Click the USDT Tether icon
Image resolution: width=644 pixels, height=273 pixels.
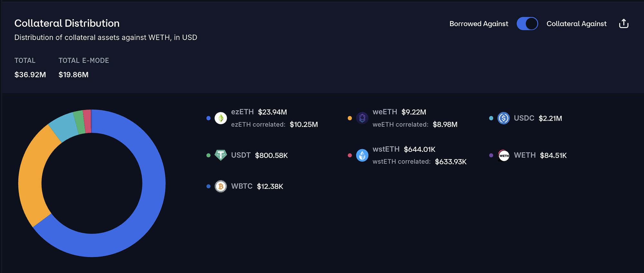click(221, 155)
